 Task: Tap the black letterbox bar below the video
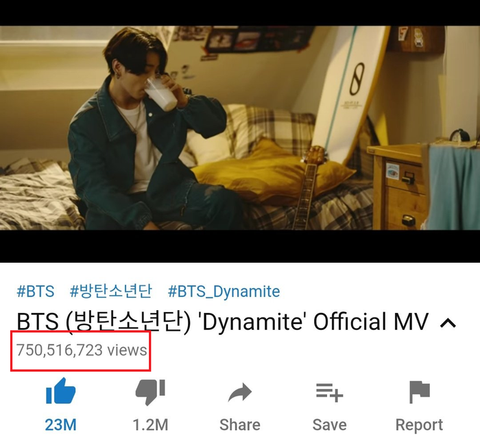[x=240, y=246]
